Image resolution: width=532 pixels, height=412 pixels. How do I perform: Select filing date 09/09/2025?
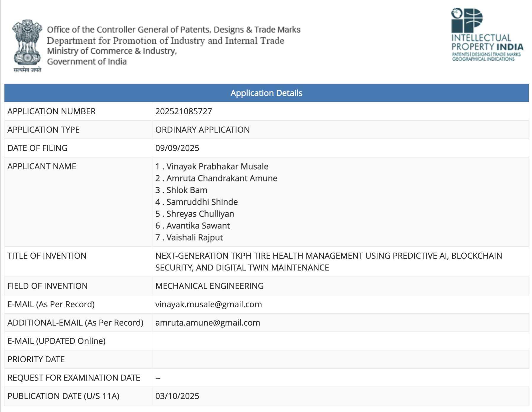tap(177, 148)
